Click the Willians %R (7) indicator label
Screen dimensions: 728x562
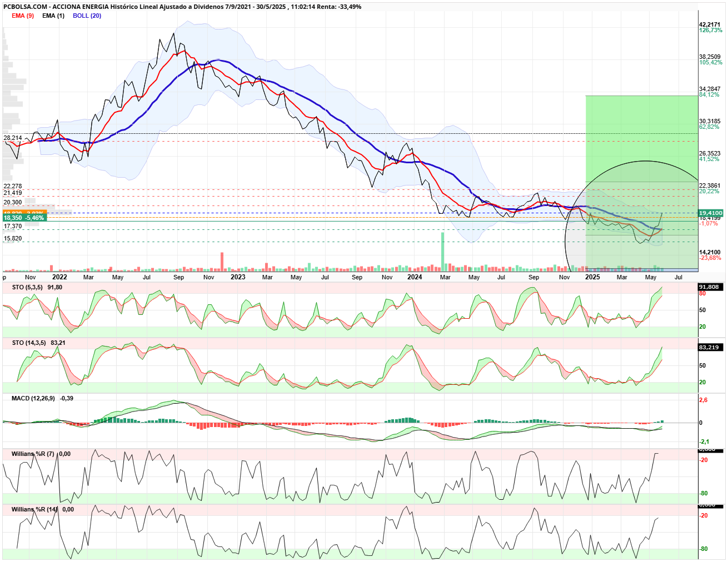tap(33, 454)
